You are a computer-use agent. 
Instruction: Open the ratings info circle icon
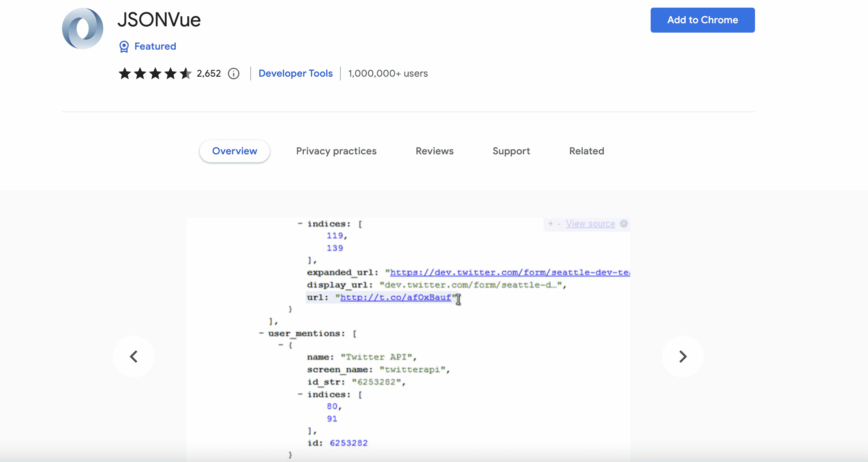[234, 74]
